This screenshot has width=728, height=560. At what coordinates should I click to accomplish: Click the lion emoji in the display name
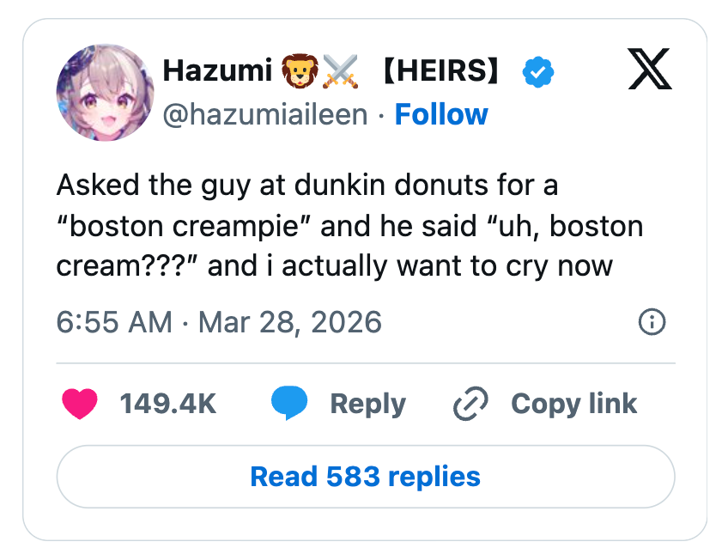click(300, 70)
